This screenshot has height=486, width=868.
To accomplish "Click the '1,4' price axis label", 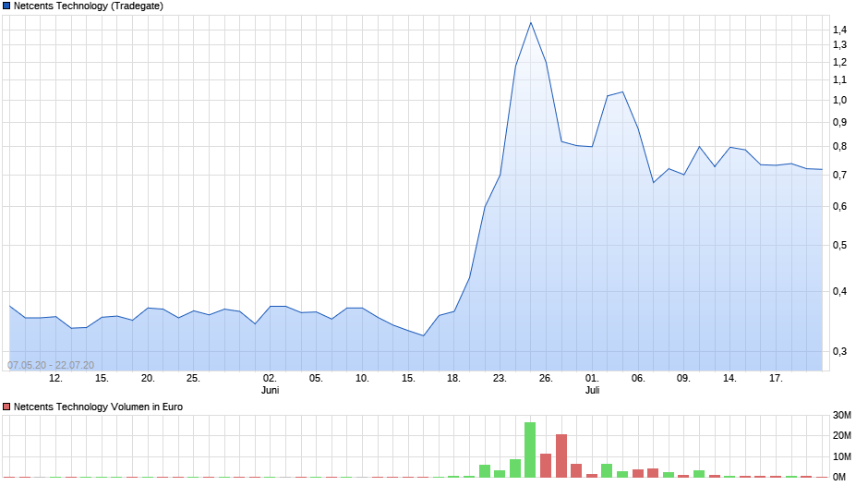I will click(839, 30).
